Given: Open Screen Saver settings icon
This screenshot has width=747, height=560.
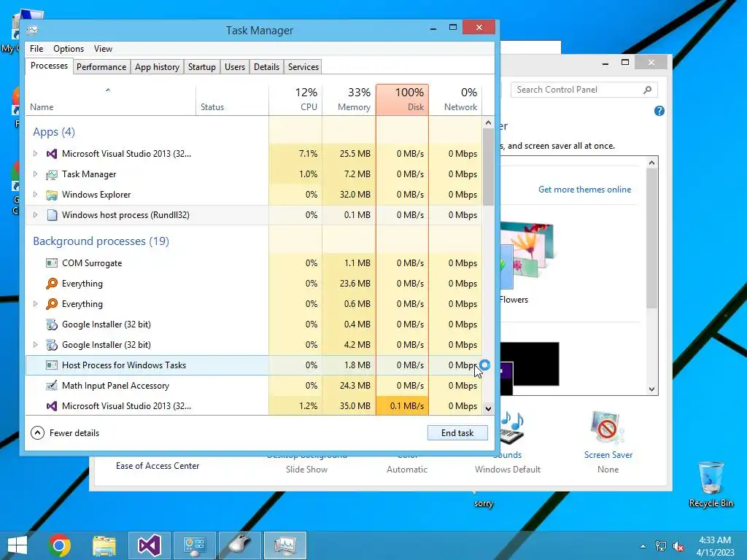Looking at the screenshot, I should 607,428.
